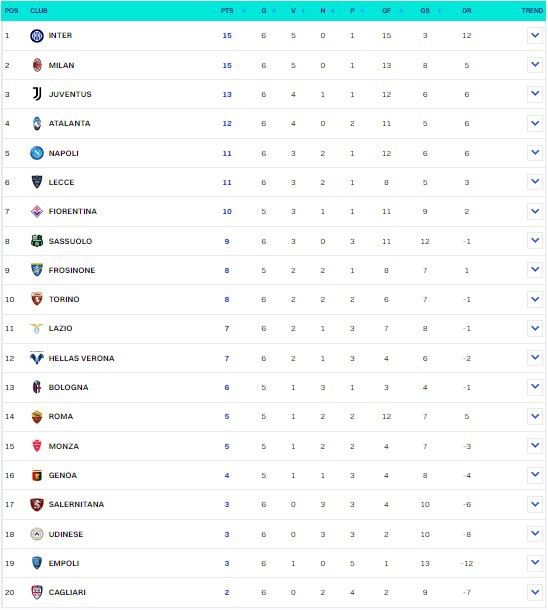Open the trend chevron for Lazio
This screenshot has width=548, height=610.
(x=535, y=328)
